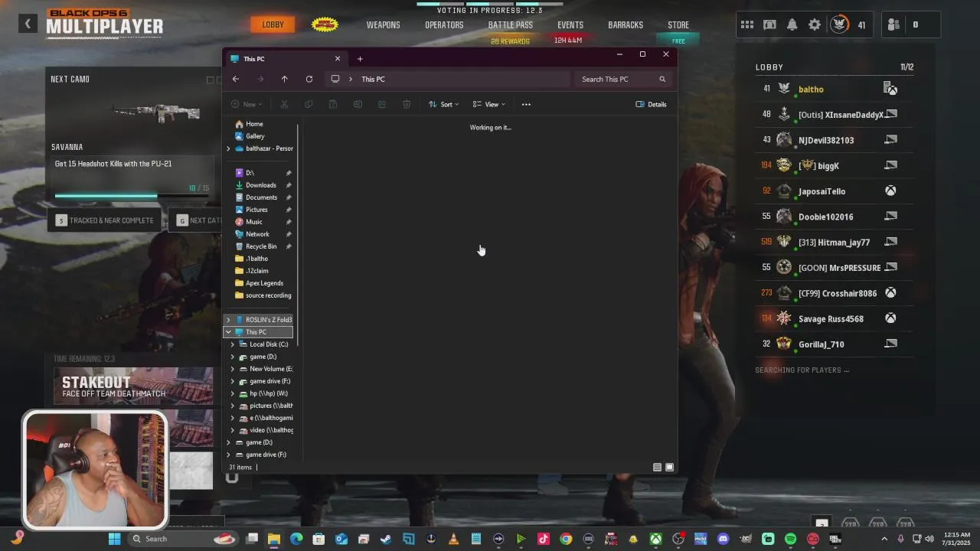This screenshot has width=980, height=551.
Task: Open the LOBBY tab in game menu
Action: [273, 24]
